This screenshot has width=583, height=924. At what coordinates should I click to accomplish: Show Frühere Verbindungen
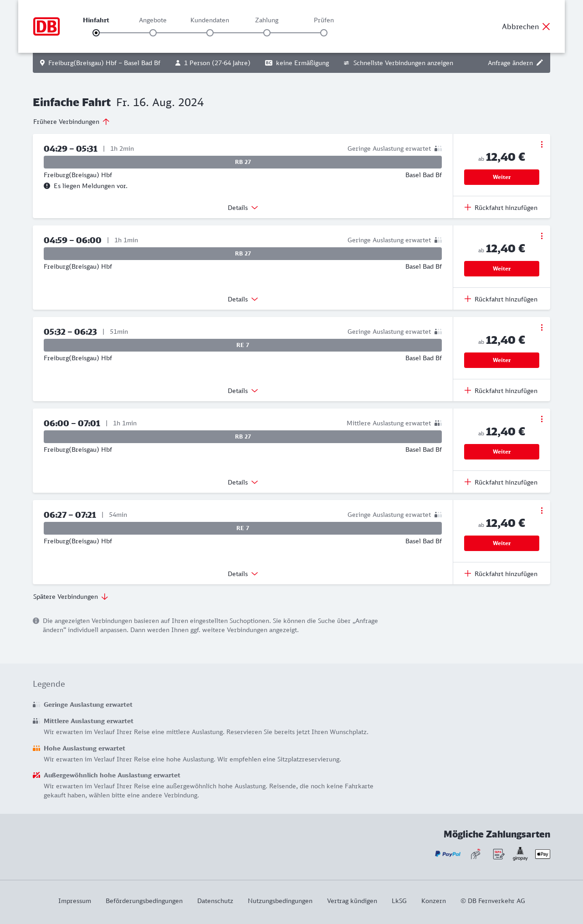point(71,122)
